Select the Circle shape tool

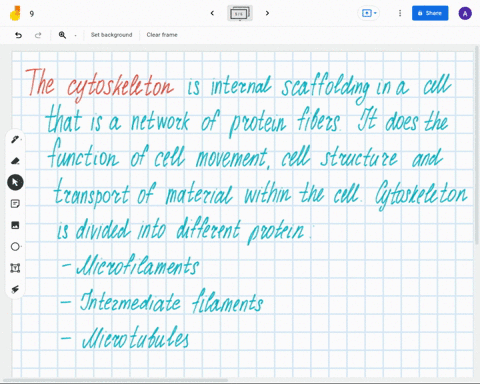tap(15, 247)
